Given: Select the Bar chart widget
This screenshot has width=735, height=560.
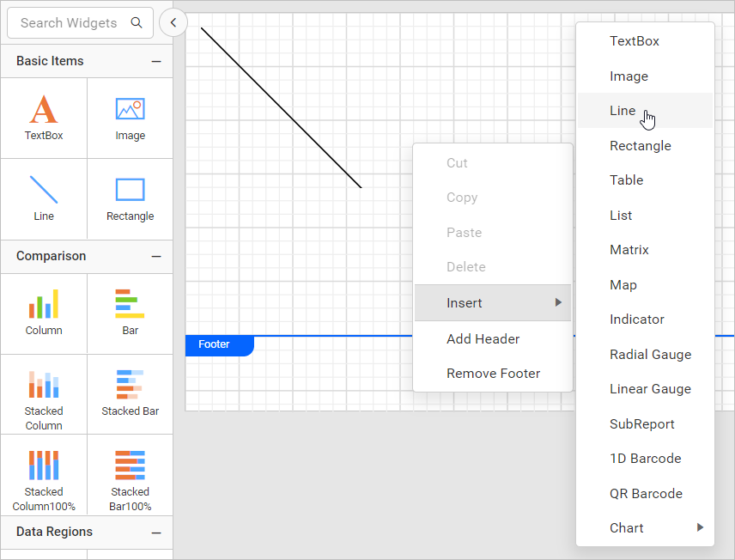Looking at the screenshot, I should pyautogui.click(x=130, y=312).
